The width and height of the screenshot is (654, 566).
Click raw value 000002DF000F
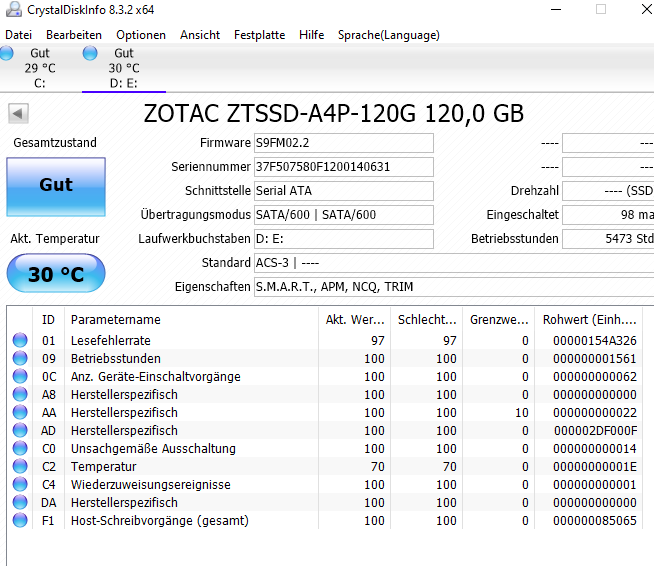pos(596,430)
